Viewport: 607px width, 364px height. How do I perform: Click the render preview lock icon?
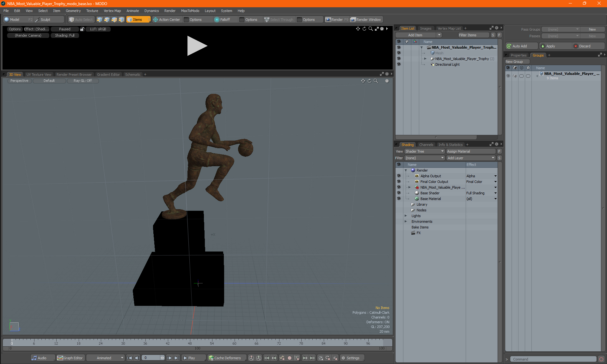[x=82, y=29]
